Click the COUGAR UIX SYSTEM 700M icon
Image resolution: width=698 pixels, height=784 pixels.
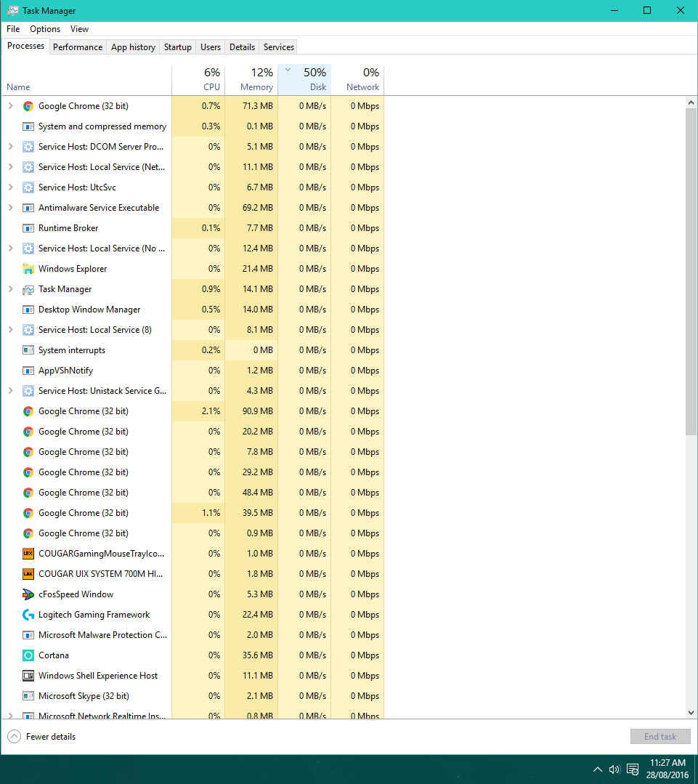(28, 574)
